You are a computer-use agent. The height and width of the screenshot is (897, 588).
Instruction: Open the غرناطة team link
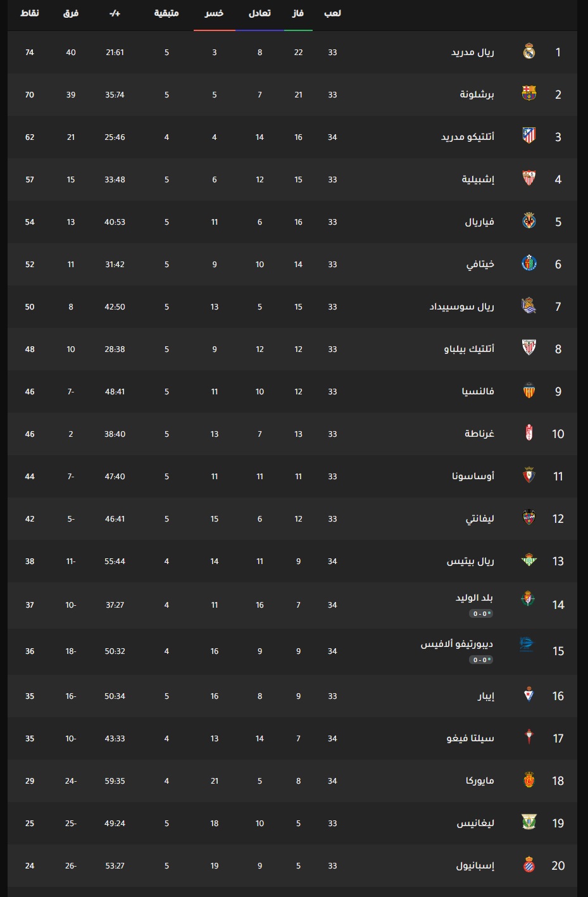(x=479, y=434)
